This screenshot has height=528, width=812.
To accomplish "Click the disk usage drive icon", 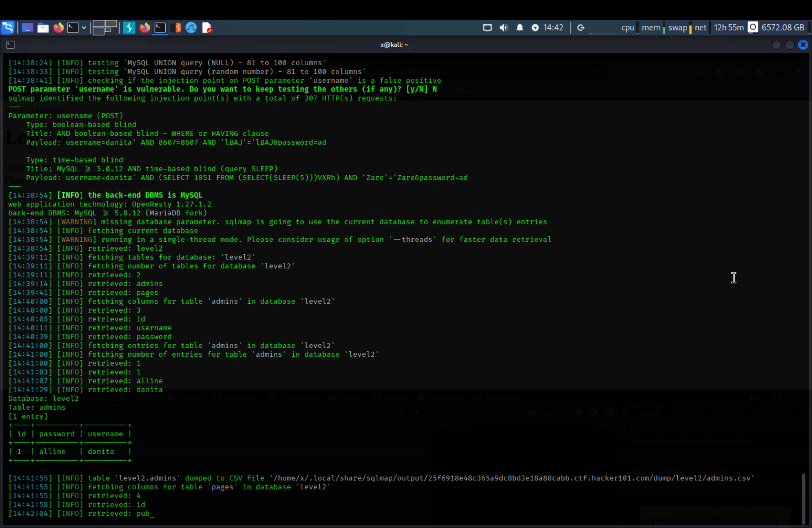I will click(753, 28).
